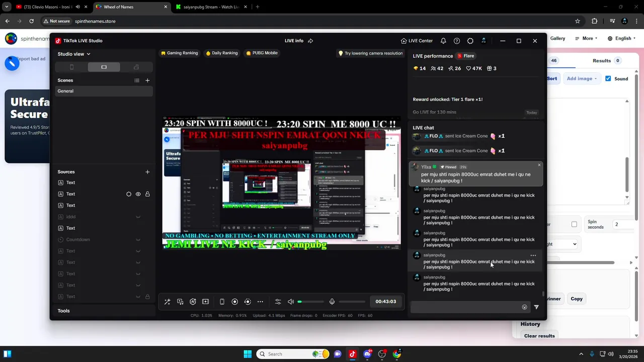Open the scenes list icon
Viewport: 644px width, 362px height.
137,80
